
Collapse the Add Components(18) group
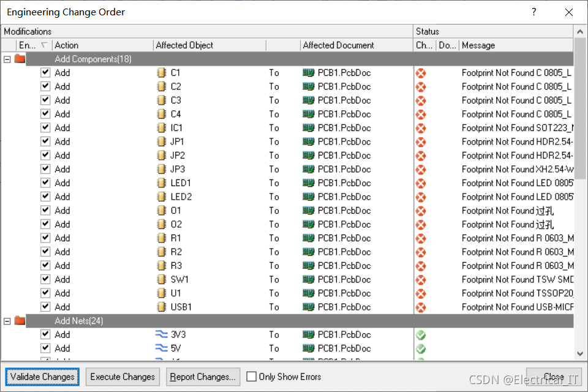pyautogui.click(x=7, y=59)
